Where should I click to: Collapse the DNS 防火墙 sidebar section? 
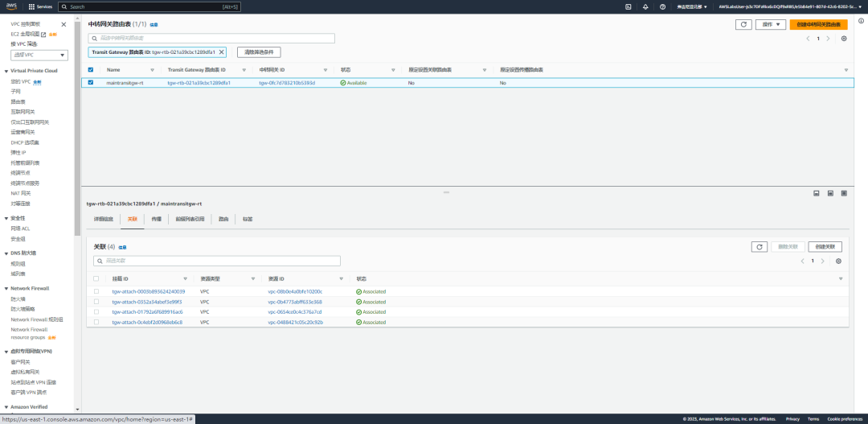point(6,253)
